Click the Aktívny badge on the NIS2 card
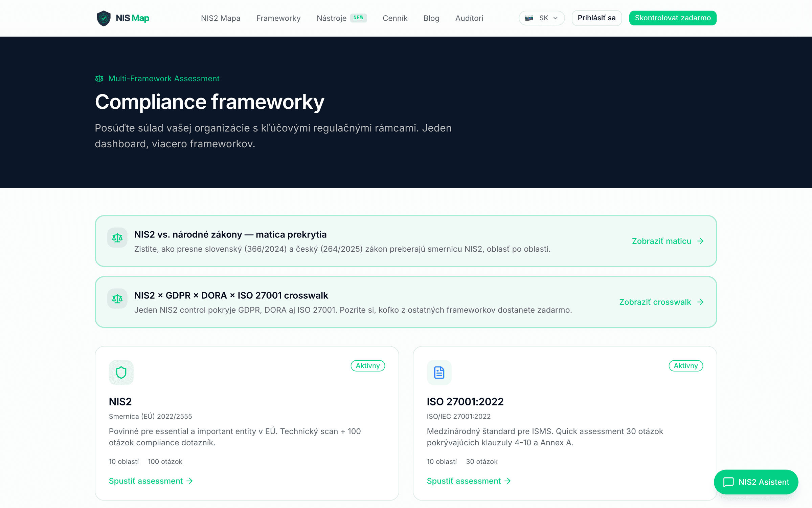This screenshot has width=812, height=508. pos(368,366)
